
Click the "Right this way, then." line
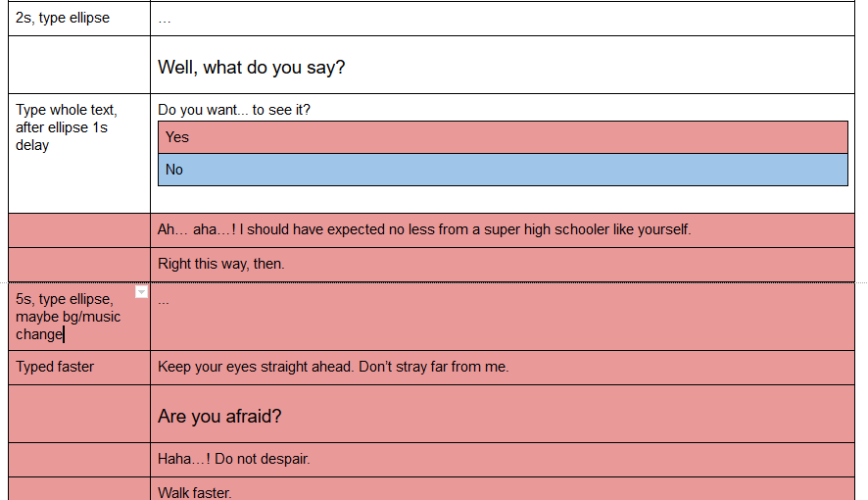coord(221,264)
